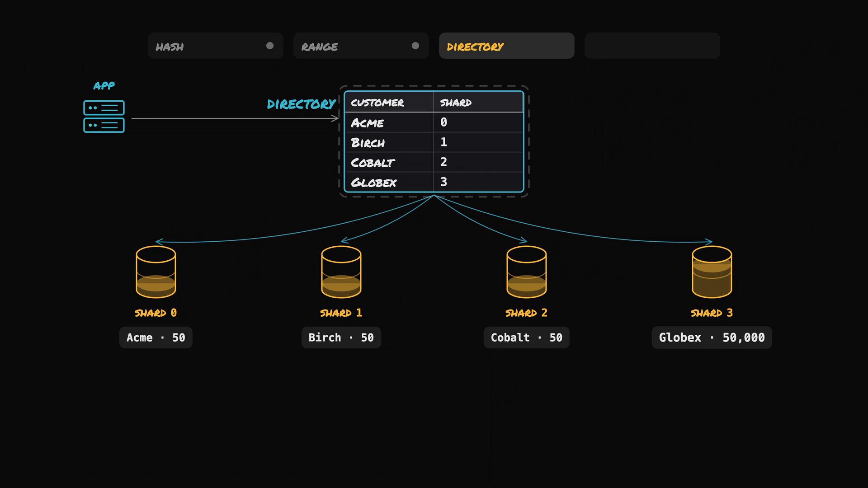Screen dimensions: 868x488
Task: Select the Shard 2 database cylinder
Action: click(x=527, y=272)
